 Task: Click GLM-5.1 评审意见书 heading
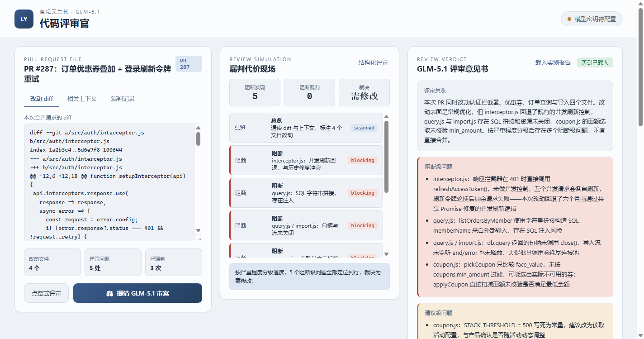tap(453, 69)
